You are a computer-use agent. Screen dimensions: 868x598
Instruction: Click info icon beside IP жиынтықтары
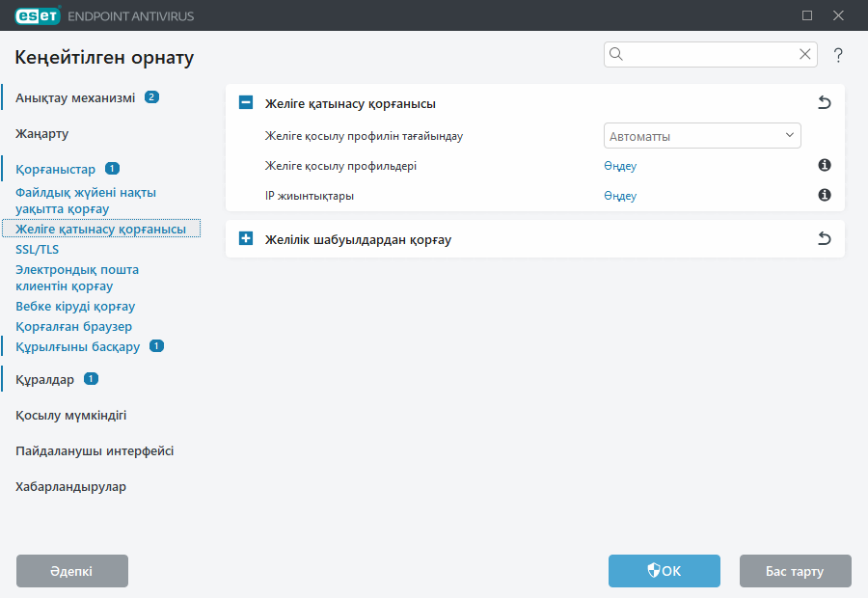[x=825, y=196]
